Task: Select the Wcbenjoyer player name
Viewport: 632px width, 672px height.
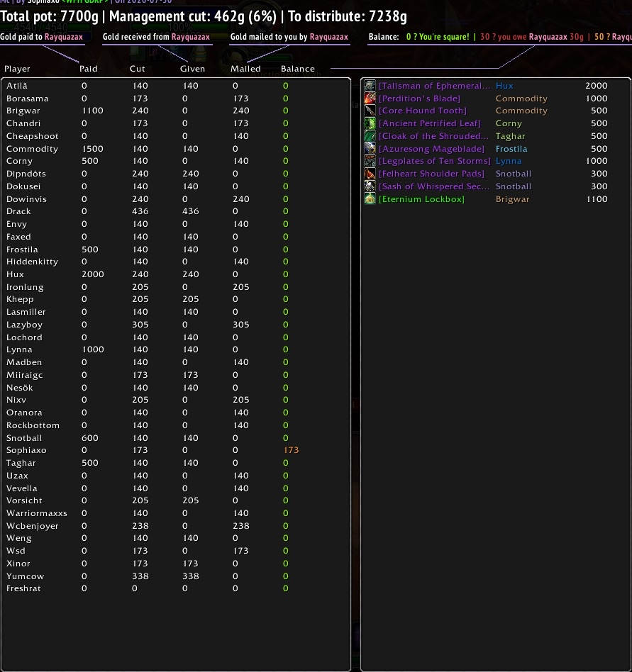Action: [x=32, y=526]
